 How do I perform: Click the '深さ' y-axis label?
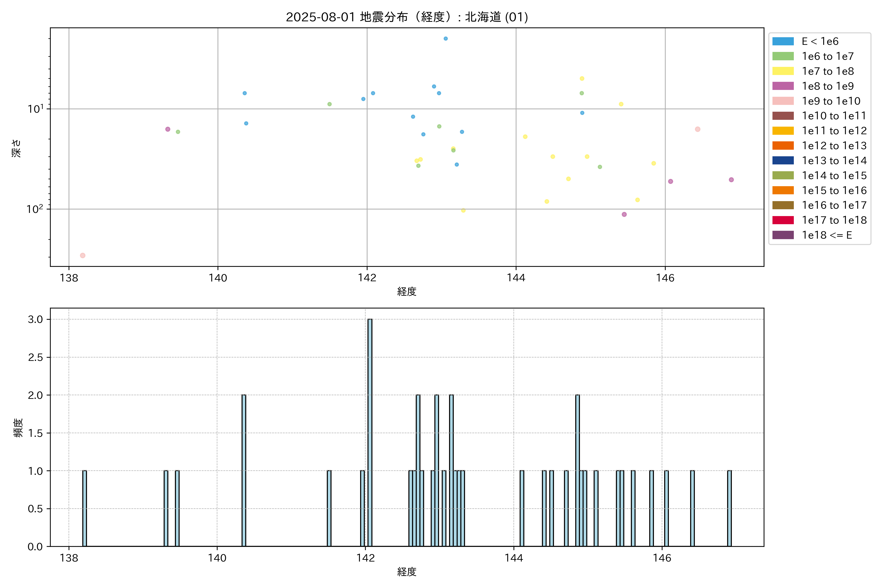coord(16,148)
